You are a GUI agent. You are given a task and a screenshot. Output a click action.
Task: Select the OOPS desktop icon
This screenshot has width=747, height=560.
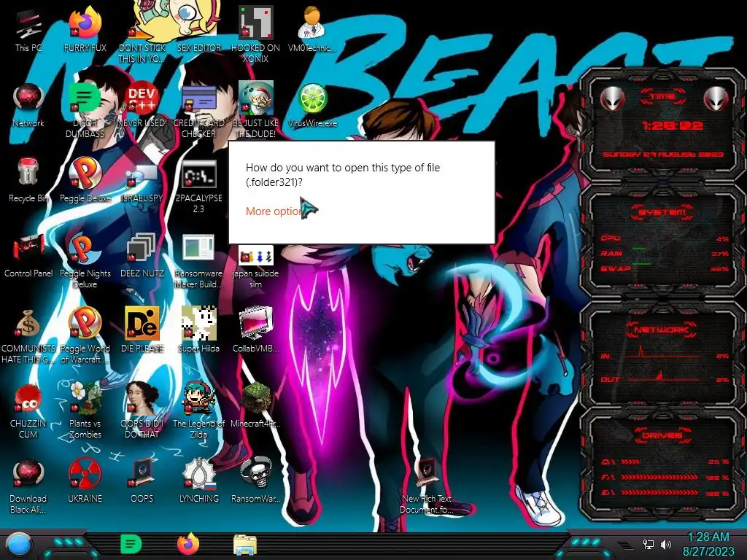tap(142, 481)
